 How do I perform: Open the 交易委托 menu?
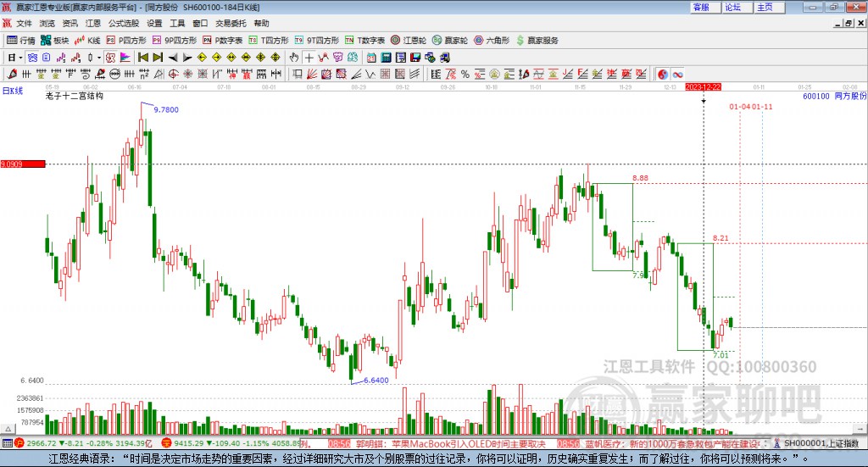coord(231,23)
